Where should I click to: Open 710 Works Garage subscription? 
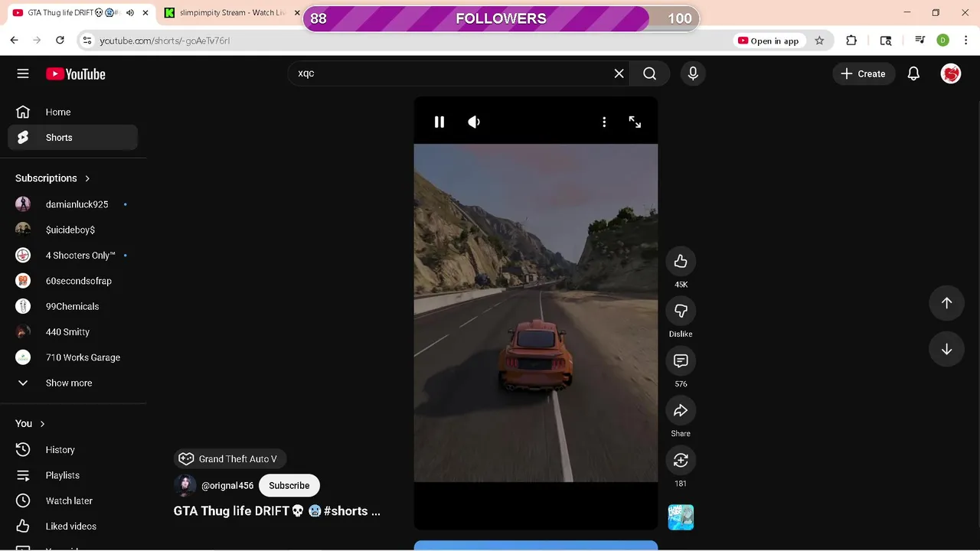73,357
